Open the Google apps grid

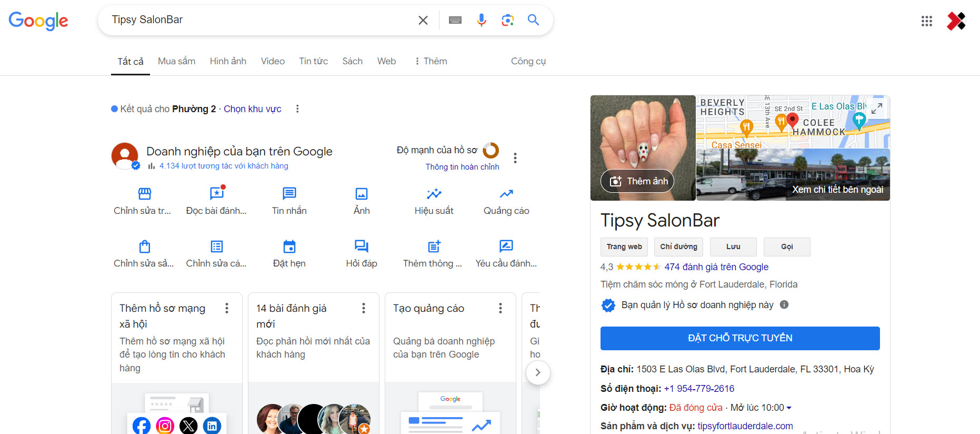pyautogui.click(x=927, y=21)
